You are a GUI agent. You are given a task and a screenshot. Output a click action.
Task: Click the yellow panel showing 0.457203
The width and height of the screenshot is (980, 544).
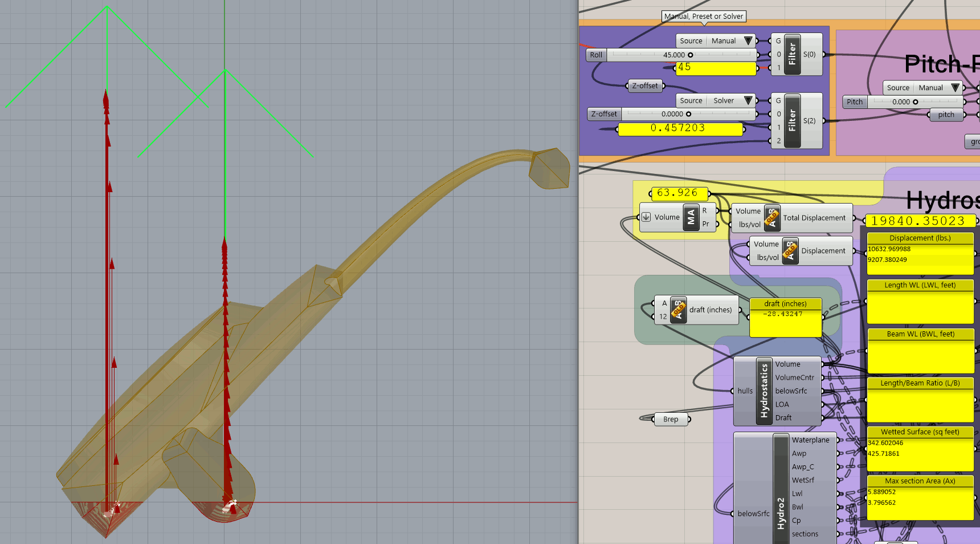681,129
